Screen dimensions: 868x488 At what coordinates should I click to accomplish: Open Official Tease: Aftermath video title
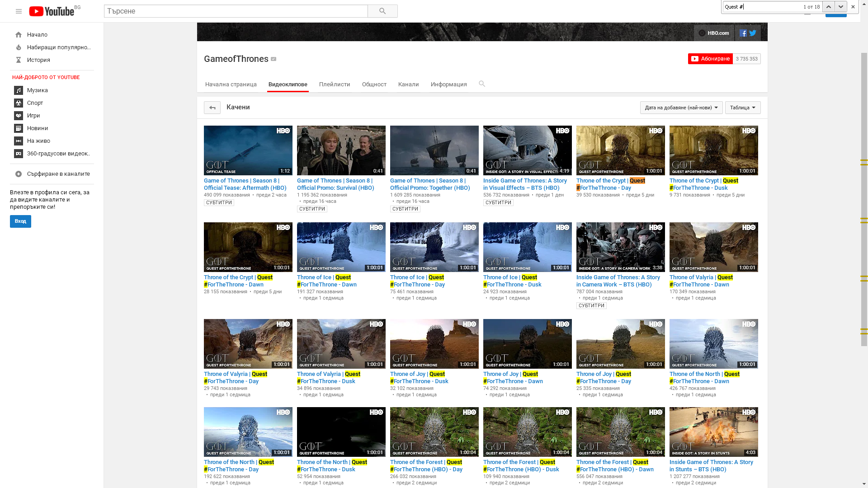(245, 184)
